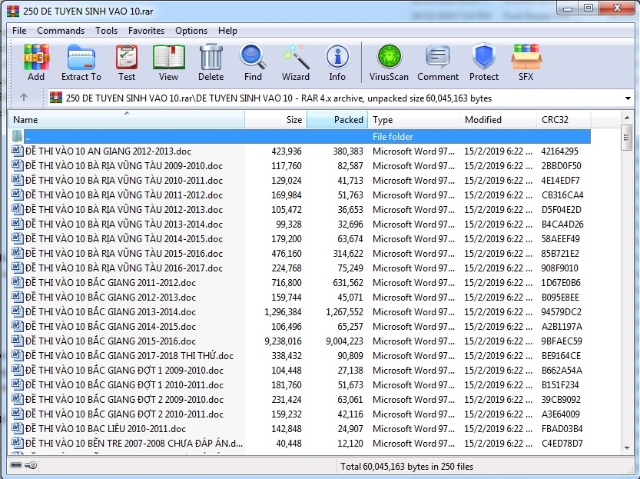This screenshot has height=479, width=640.
Task: Sort by Packed column header
Action: (x=337, y=120)
